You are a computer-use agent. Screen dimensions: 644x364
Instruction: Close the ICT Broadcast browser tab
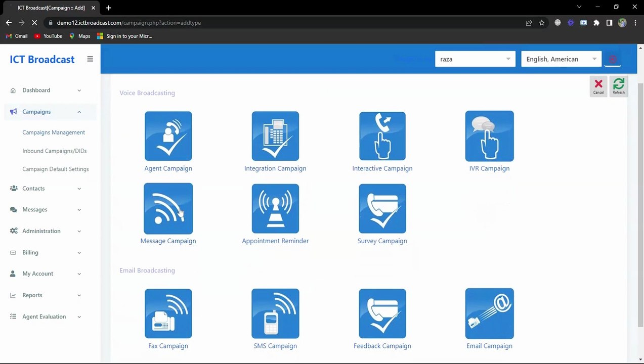pyautogui.click(x=93, y=8)
